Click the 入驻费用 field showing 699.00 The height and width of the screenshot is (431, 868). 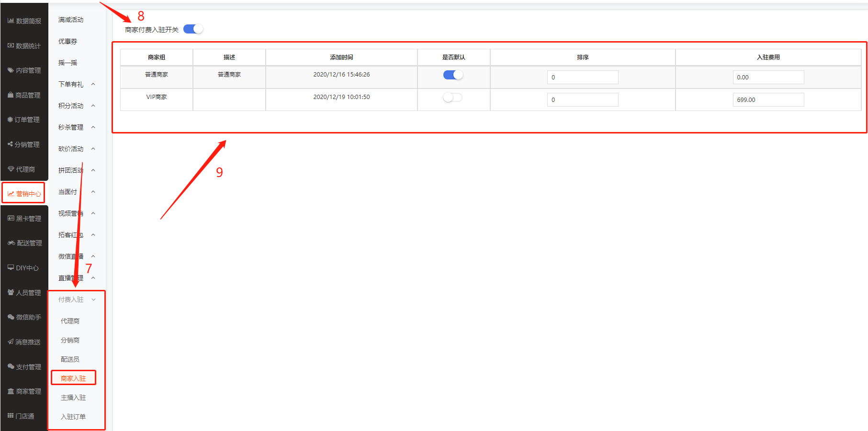point(768,99)
